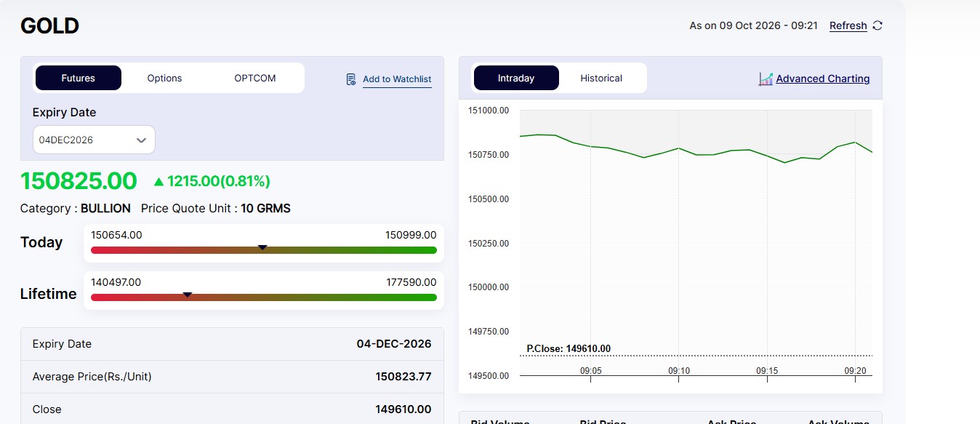The height and width of the screenshot is (424, 980).
Task: Show the Intraday chart tab
Action: [x=516, y=78]
